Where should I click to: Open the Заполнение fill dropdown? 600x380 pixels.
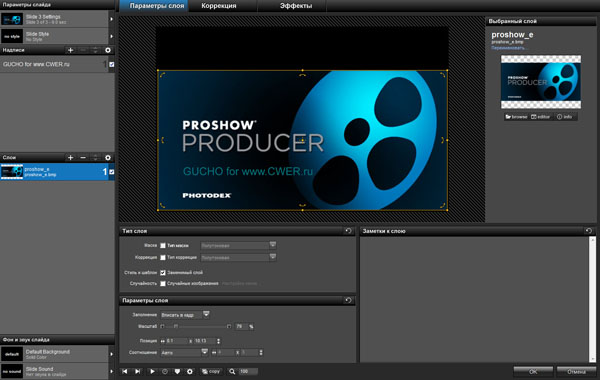tap(185, 315)
